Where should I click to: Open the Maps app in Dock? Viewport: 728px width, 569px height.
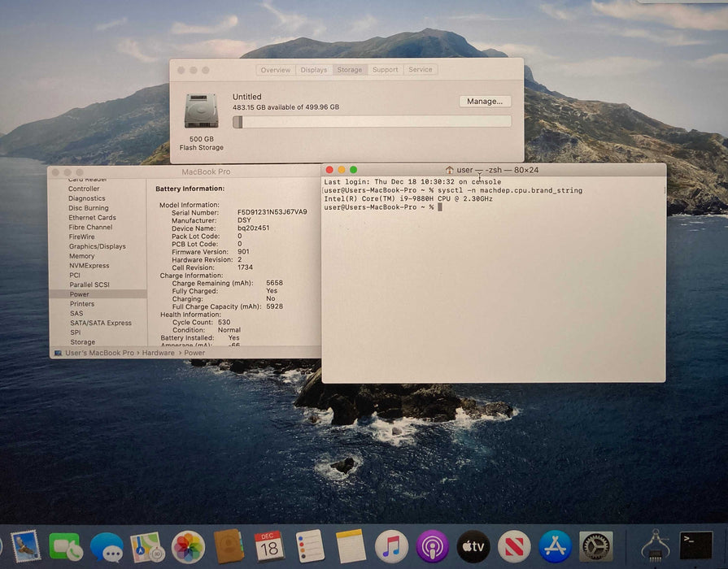148,547
